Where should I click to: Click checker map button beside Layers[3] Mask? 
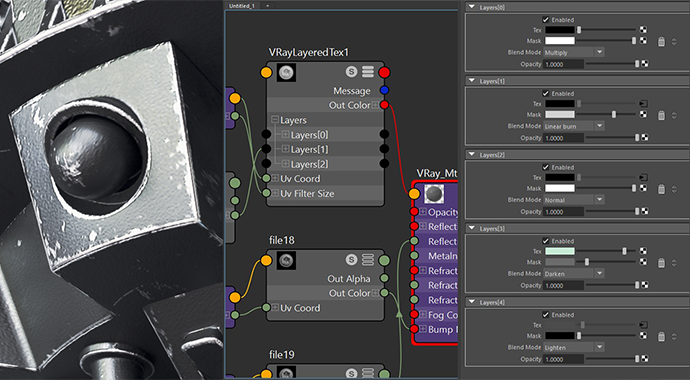643,262
